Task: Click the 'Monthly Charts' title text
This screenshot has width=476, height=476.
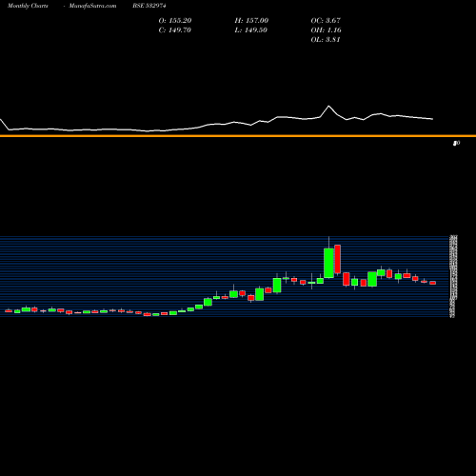Action: [28, 6]
